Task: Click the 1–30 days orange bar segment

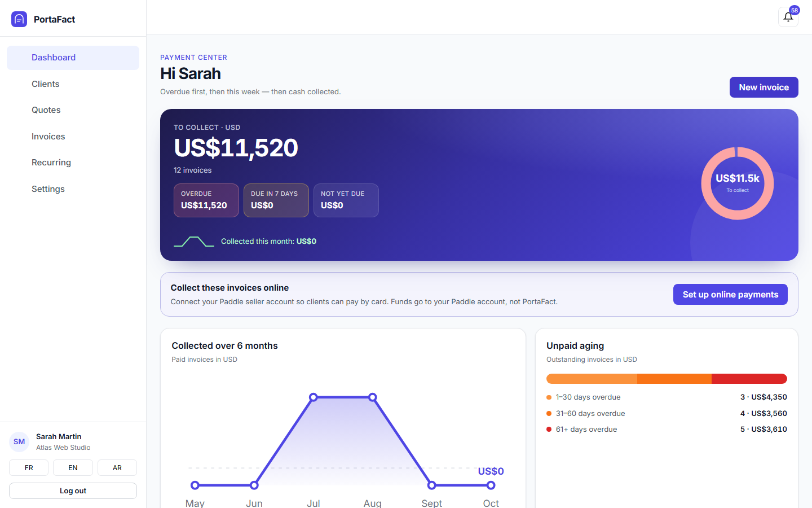Action: (592, 379)
